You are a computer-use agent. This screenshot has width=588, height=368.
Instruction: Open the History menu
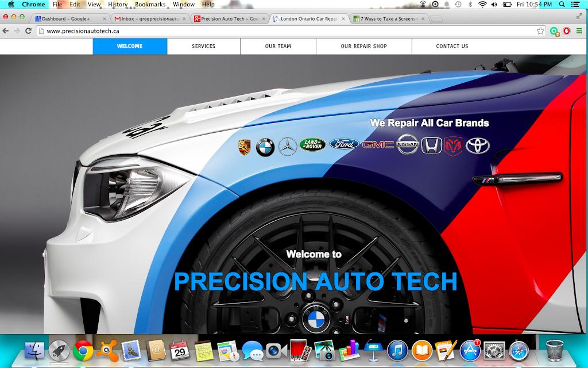pos(118,5)
